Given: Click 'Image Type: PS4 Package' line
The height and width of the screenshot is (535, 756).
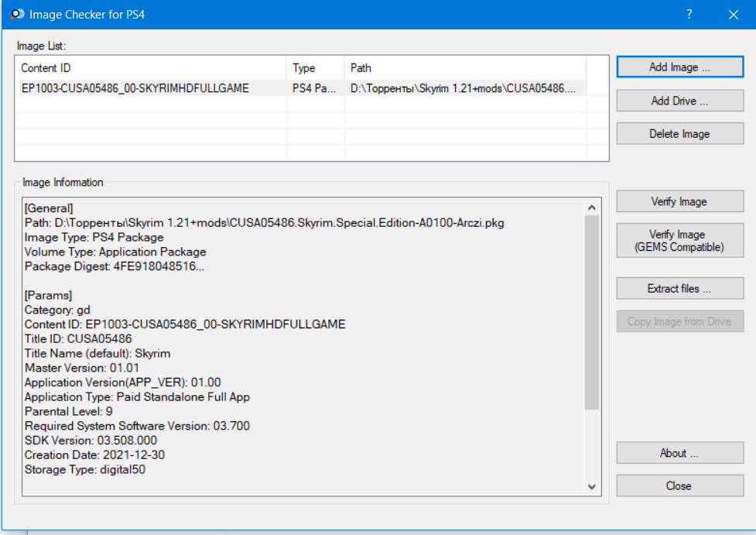Looking at the screenshot, I should click(94, 238).
